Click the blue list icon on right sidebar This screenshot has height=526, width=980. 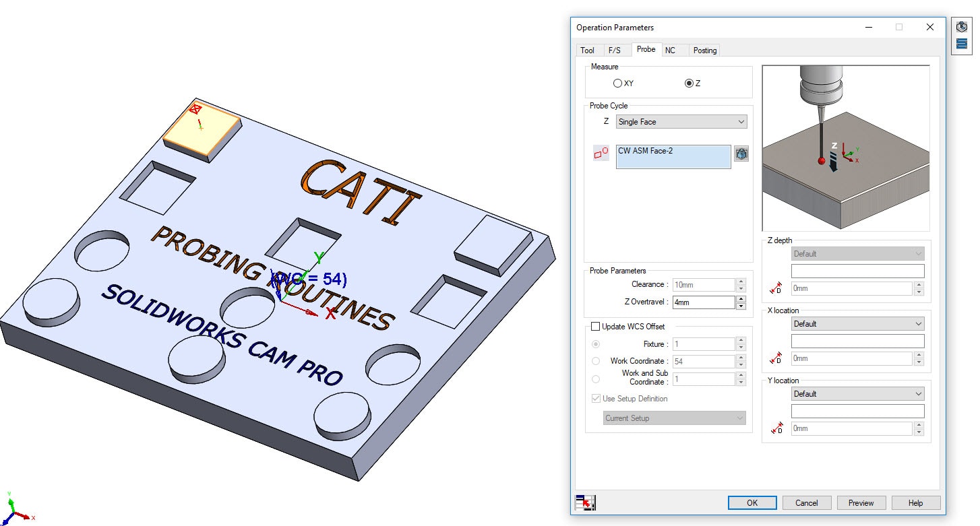tap(962, 44)
